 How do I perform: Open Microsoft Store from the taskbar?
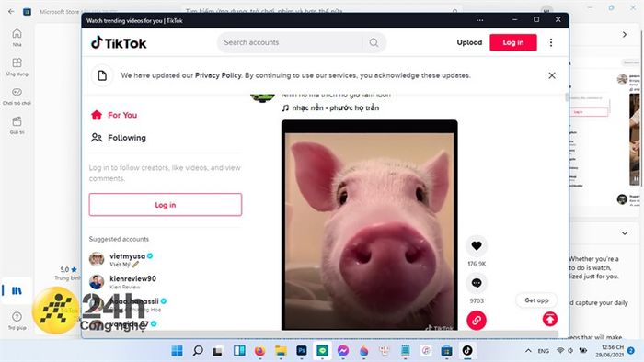coord(447,351)
